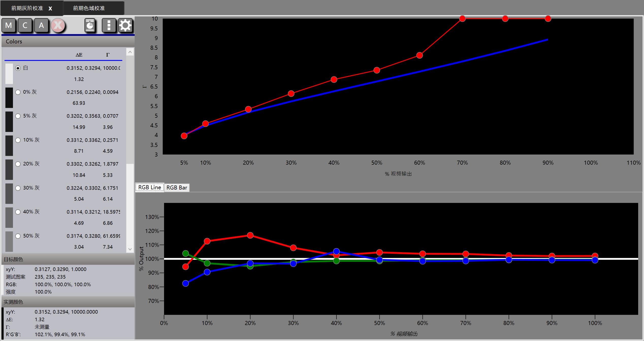Click the 10% 灰 list row label

coord(31,140)
